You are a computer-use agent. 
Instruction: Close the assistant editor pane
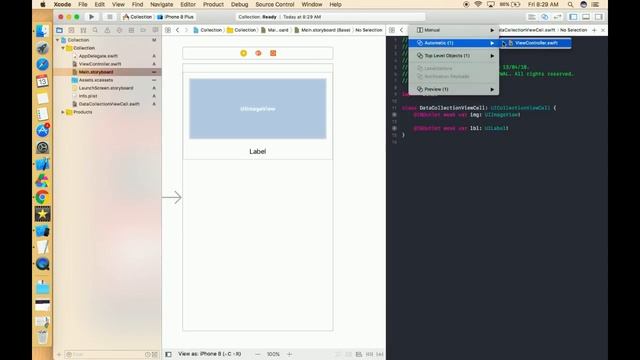click(x=603, y=30)
